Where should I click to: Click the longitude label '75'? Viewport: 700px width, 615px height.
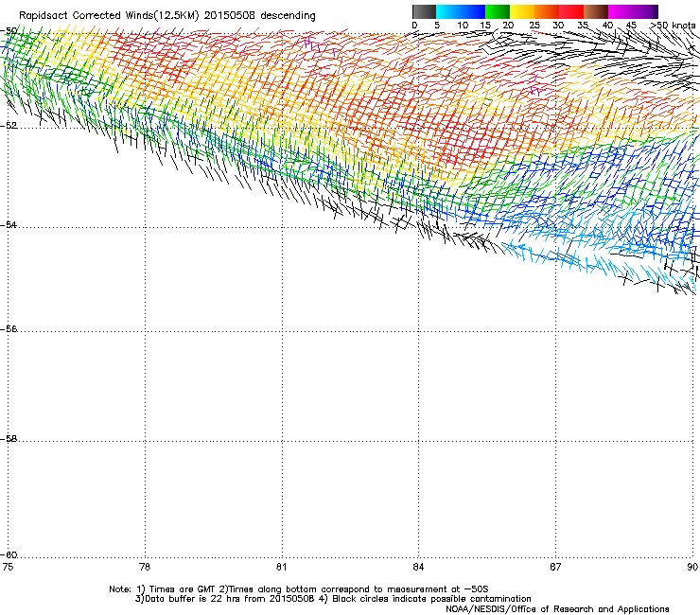pyautogui.click(x=8, y=567)
